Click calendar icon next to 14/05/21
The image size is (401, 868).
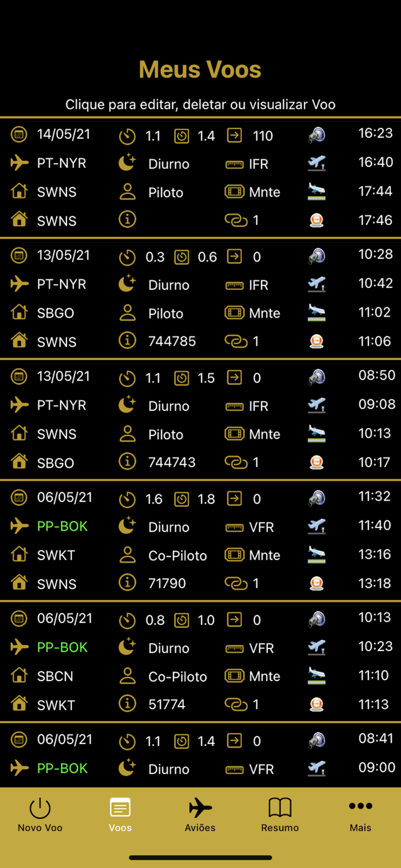19,135
